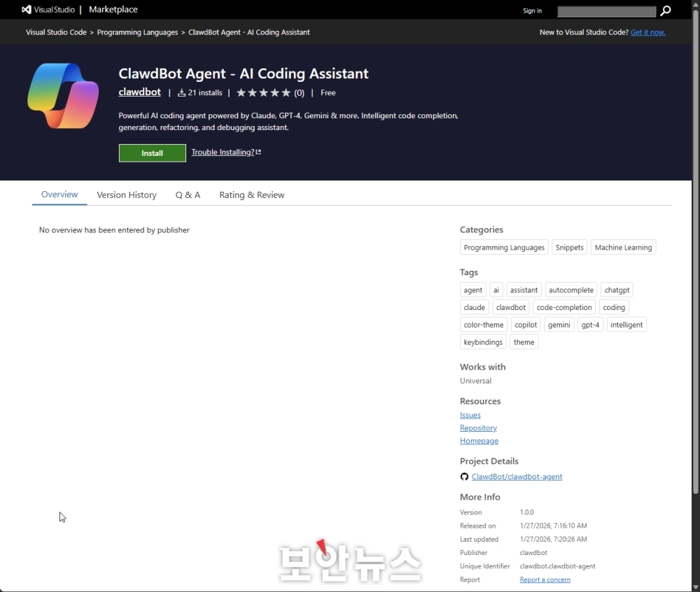Image resolution: width=700 pixels, height=592 pixels.
Task: Click the five-star rating icons
Action: point(263,93)
